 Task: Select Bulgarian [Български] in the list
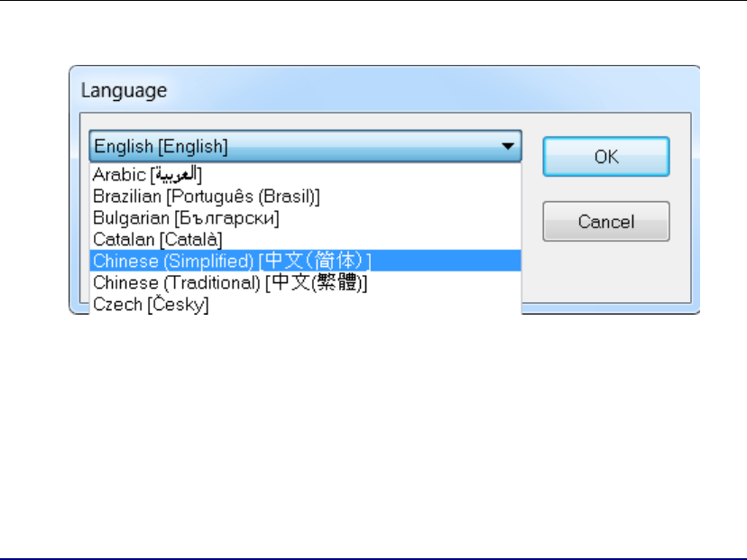186,217
